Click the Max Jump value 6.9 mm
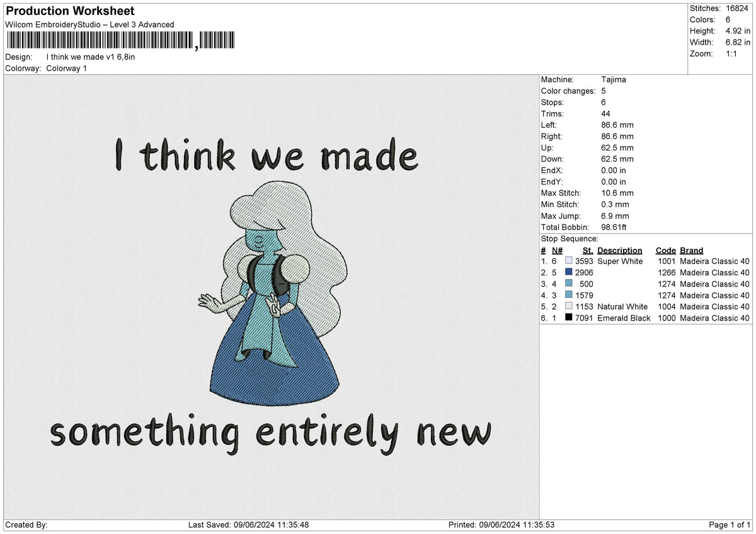 (616, 216)
